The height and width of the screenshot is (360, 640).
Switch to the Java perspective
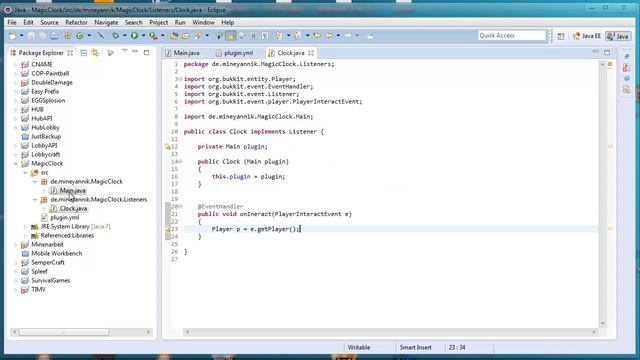[618, 36]
